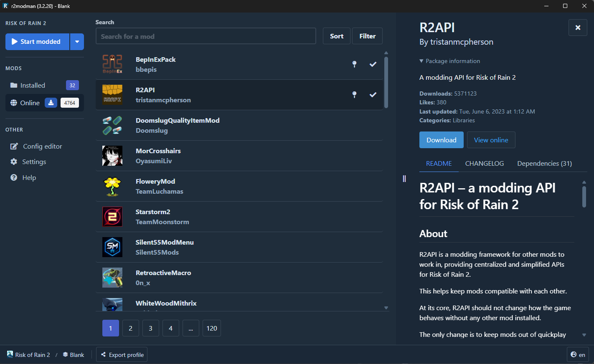The image size is (594, 364).
Task: Click the blue Download button
Action: (442, 140)
